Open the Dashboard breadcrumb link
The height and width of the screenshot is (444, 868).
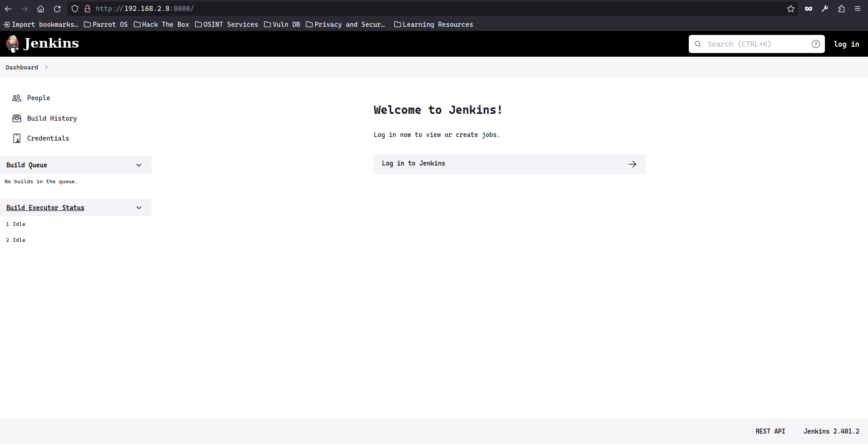[22, 67]
